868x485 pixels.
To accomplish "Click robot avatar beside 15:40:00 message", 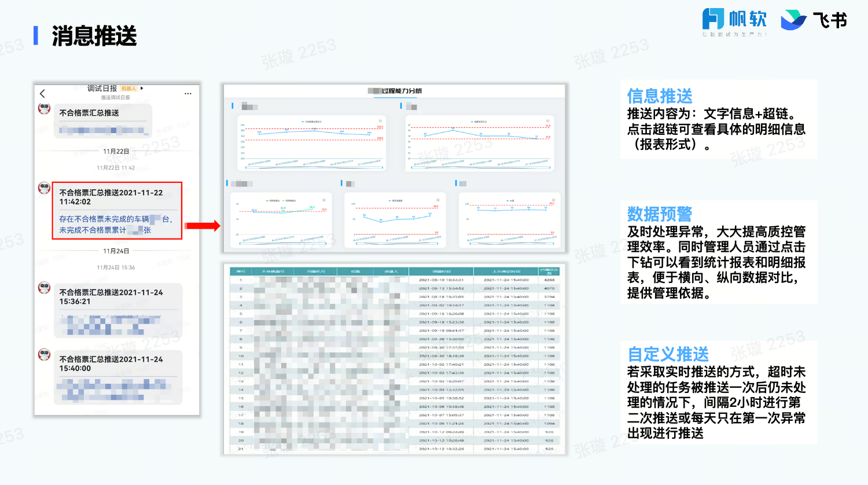I will (45, 354).
